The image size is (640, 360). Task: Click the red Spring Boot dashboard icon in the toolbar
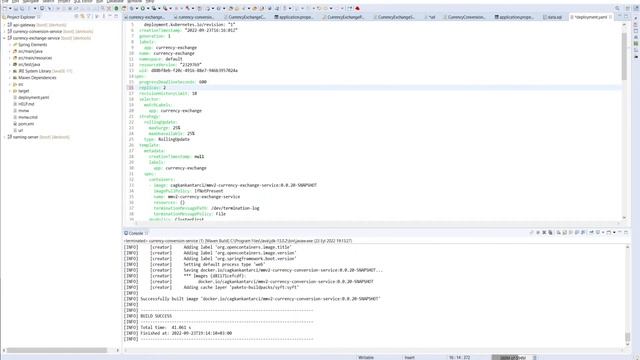(x=358, y=9)
